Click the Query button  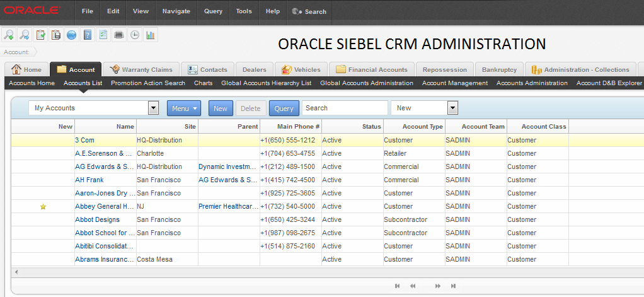click(x=284, y=108)
